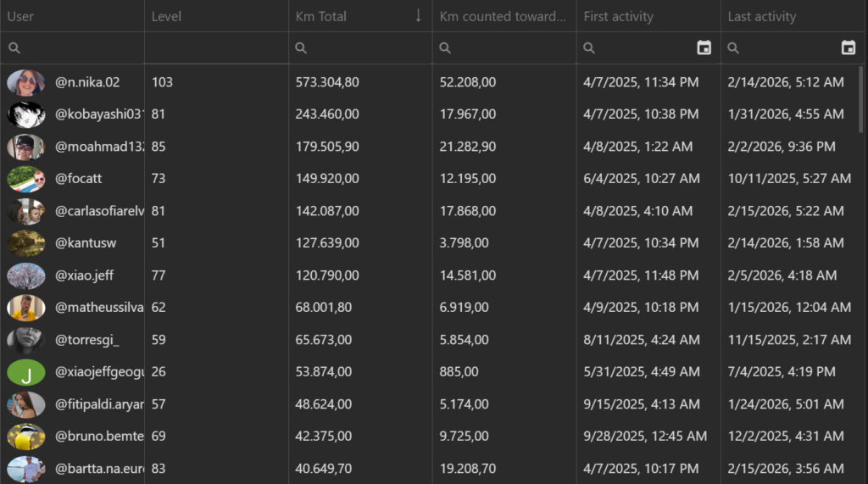Open the @focatt user profile
This screenshot has width=868, height=484.
coord(79,179)
